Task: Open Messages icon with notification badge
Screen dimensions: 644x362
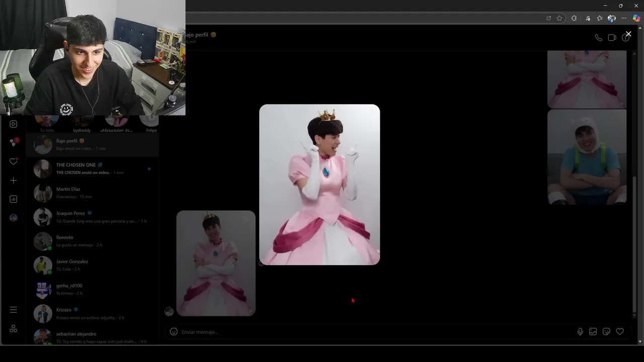Action: point(14,142)
